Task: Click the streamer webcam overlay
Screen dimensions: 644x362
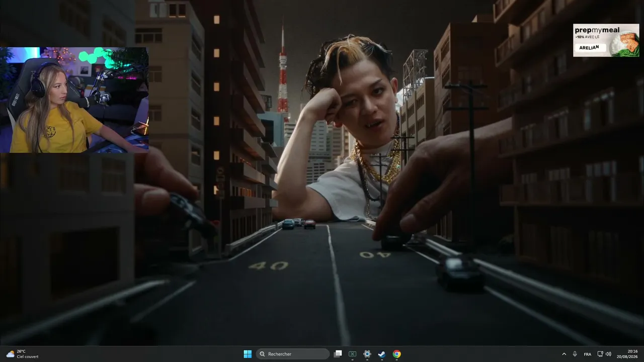Action: (x=74, y=100)
